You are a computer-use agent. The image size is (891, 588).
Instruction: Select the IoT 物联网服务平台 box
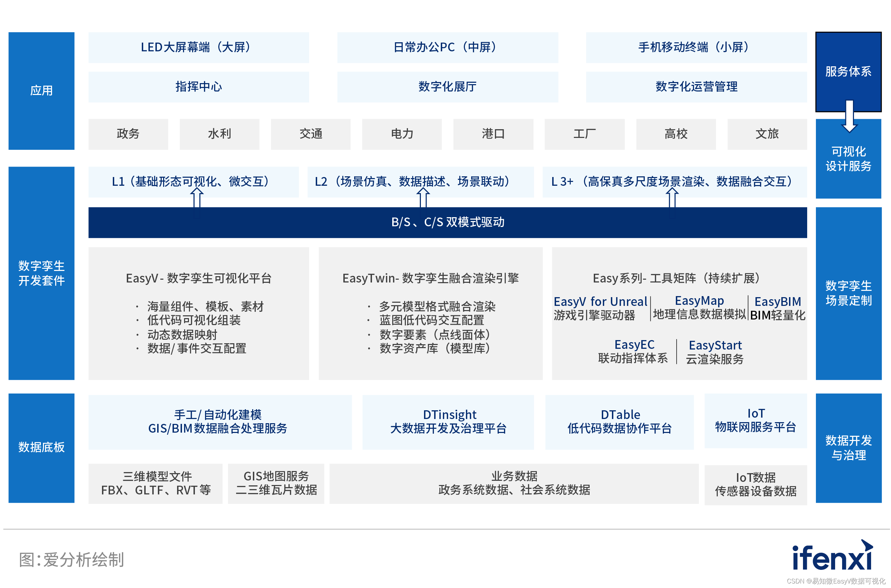tap(755, 420)
